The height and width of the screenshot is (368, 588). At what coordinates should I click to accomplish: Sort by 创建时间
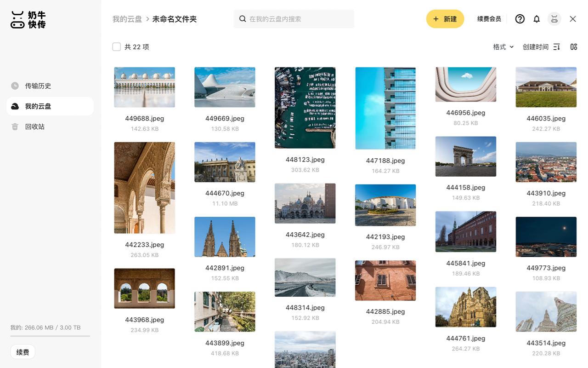[x=536, y=47]
